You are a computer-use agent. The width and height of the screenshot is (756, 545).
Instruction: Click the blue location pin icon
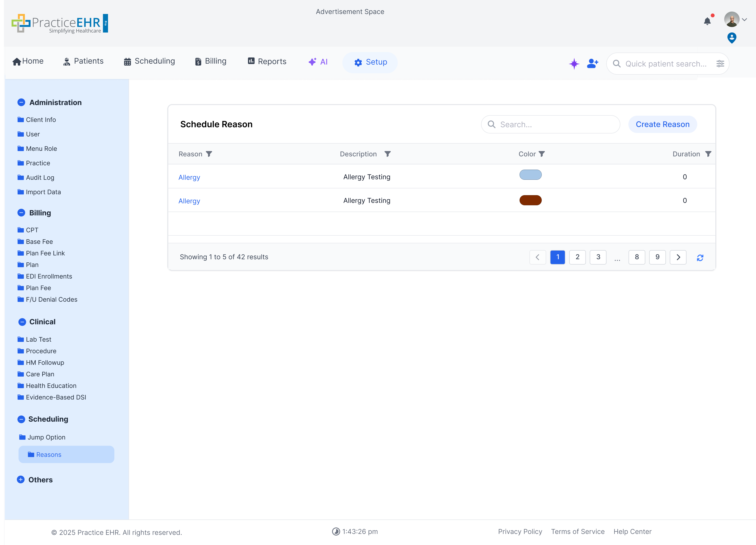(x=731, y=38)
